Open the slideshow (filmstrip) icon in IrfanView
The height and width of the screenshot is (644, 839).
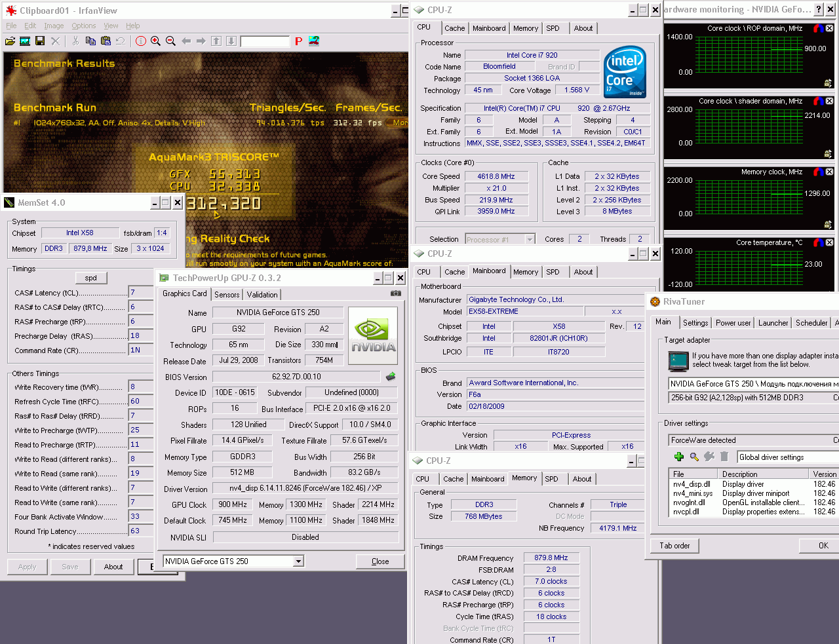(x=25, y=41)
